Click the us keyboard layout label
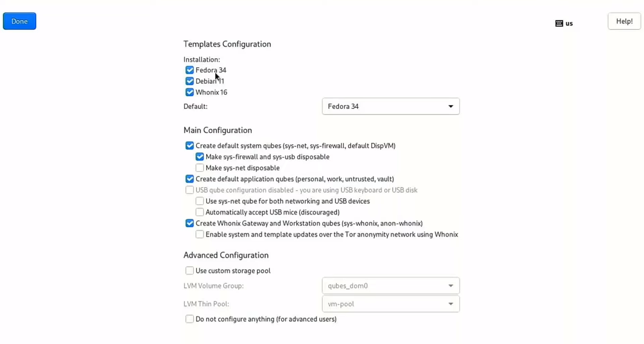Screen dimensions: 644x344 pyautogui.click(x=569, y=23)
